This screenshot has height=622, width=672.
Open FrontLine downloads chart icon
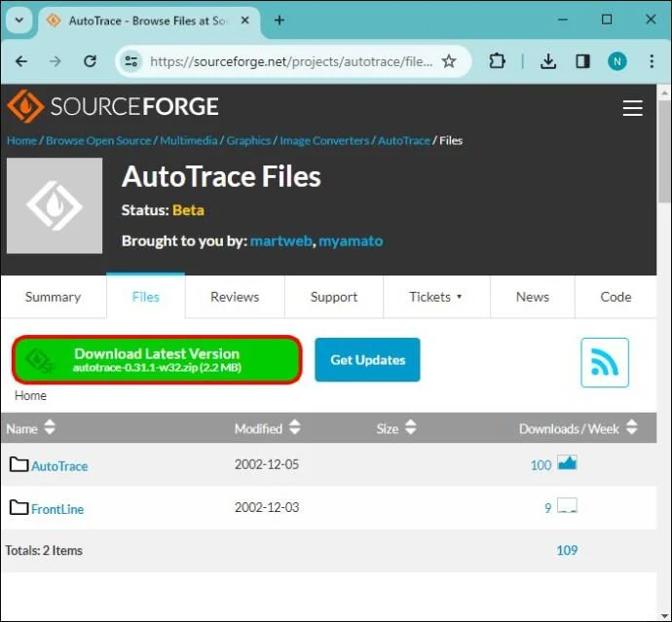(x=567, y=506)
